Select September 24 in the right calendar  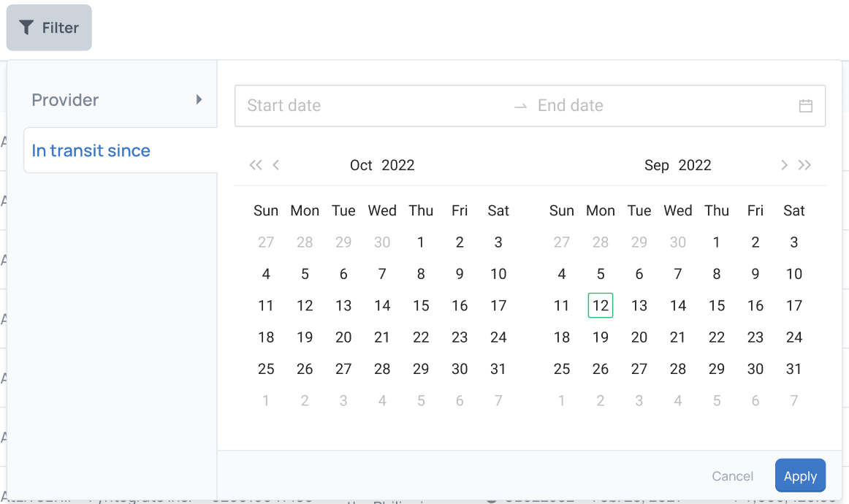(793, 337)
